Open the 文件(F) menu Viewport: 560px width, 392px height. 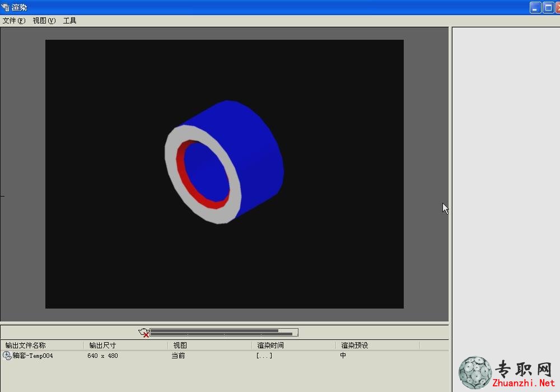pyautogui.click(x=14, y=21)
